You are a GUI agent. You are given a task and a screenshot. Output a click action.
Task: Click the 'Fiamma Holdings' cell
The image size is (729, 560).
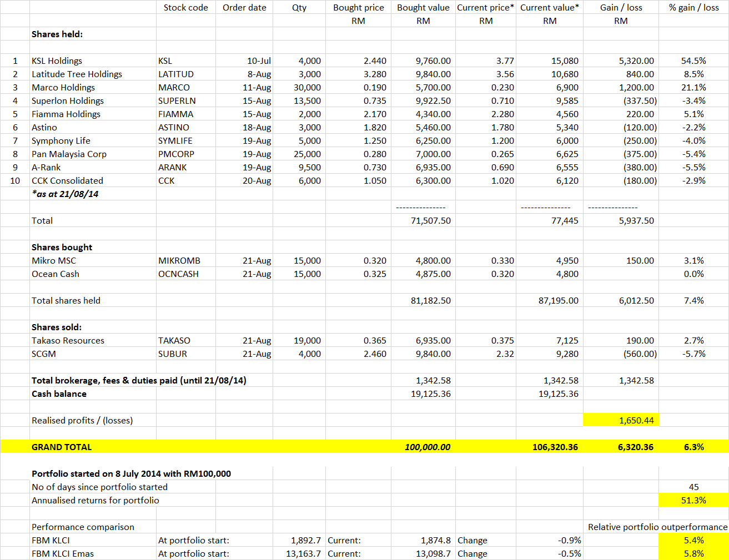click(x=93, y=114)
